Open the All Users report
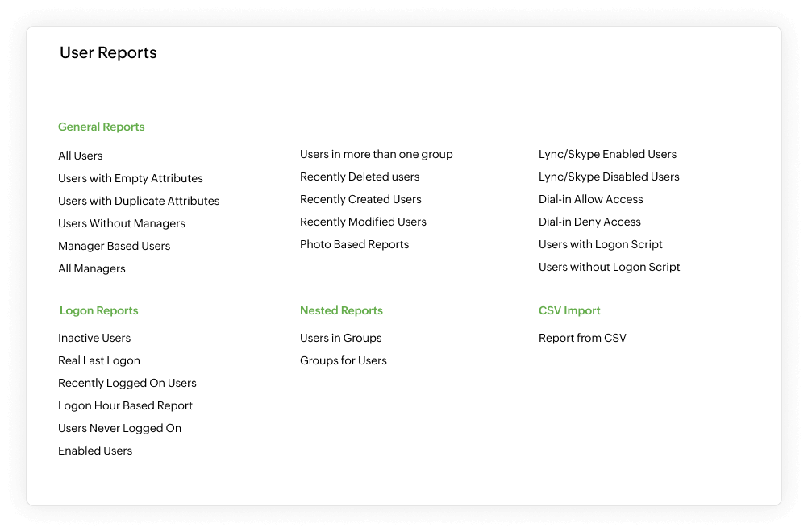Image resolution: width=808 pixels, height=532 pixels. click(81, 156)
